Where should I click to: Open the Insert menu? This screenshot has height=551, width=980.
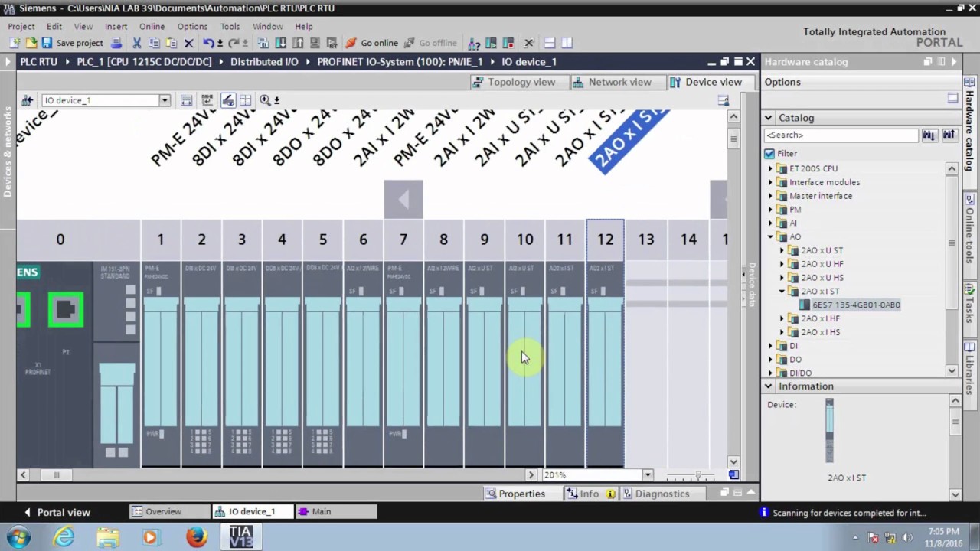(116, 26)
